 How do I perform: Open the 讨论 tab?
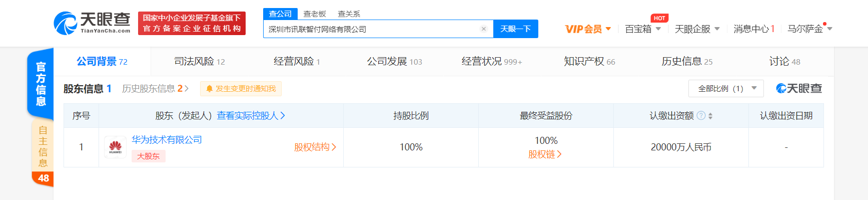point(784,62)
